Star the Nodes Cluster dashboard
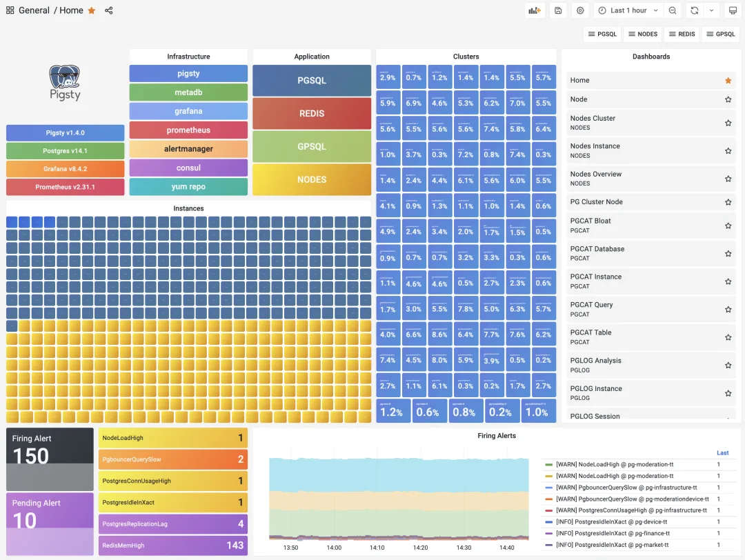 [728, 123]
